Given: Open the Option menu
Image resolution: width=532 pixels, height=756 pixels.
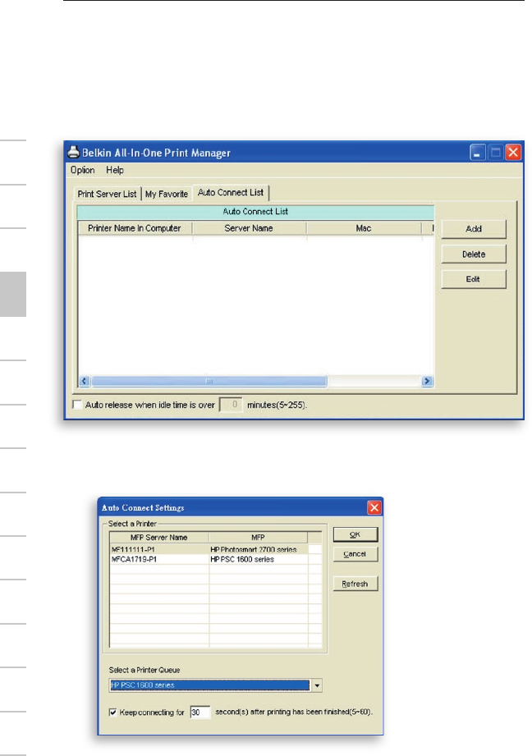Looking at the screenshot, I should click(x=82, y=170).
